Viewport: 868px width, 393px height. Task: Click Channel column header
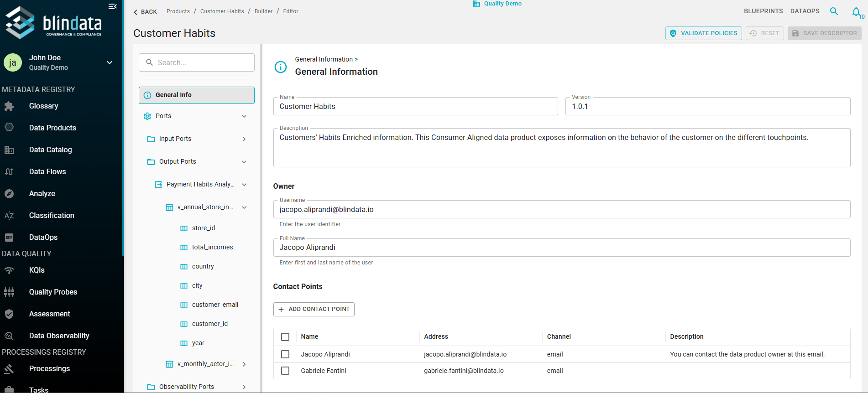559,337
